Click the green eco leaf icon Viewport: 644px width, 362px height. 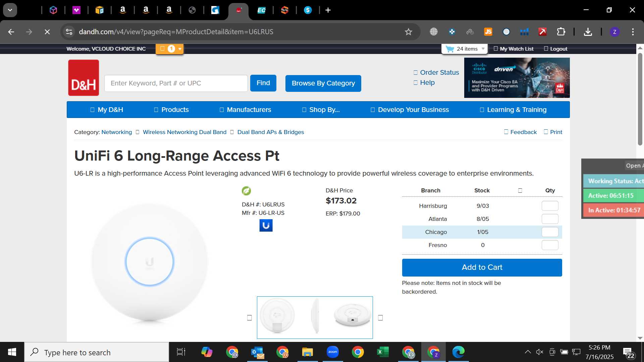click(246, 191)
